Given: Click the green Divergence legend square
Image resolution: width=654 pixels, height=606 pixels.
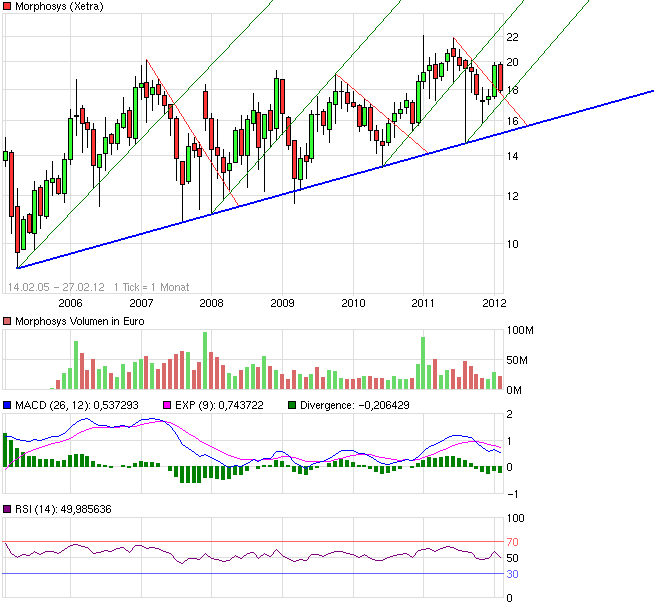Looking at the screenshot, I should point(292,405).
